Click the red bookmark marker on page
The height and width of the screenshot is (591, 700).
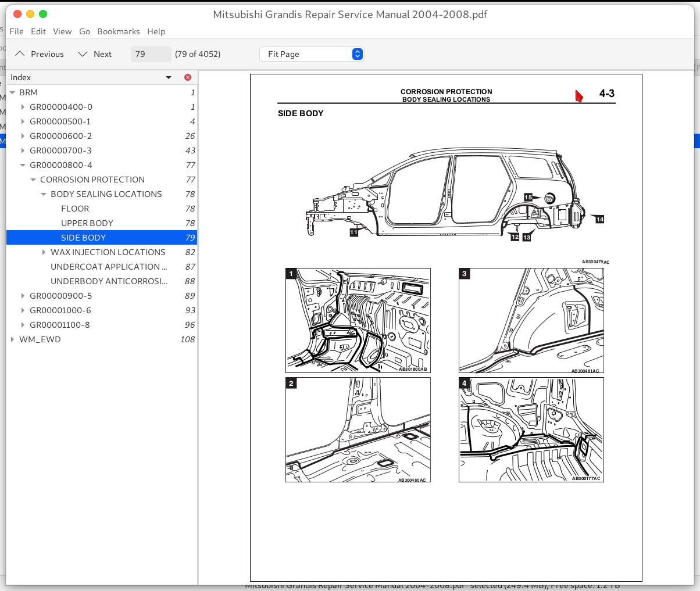579,96
